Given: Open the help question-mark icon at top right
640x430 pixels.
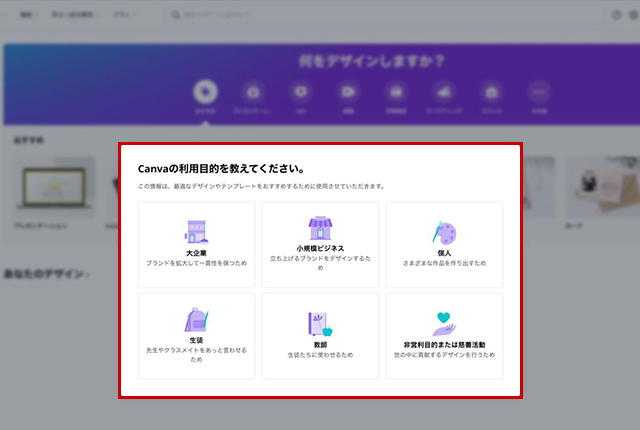Looking at the screenshot, I should pos(616,15).
